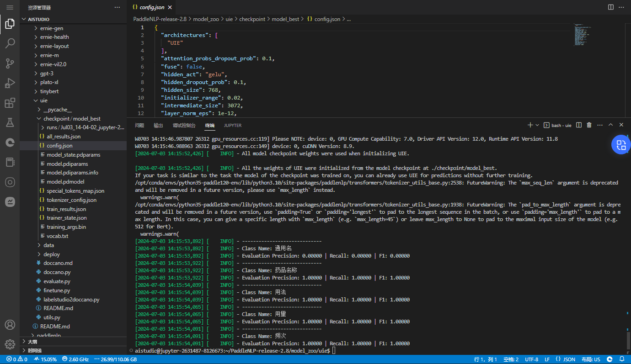Collapse the uie folder
This screenshot has height=364, width=631.
(73, 100)
